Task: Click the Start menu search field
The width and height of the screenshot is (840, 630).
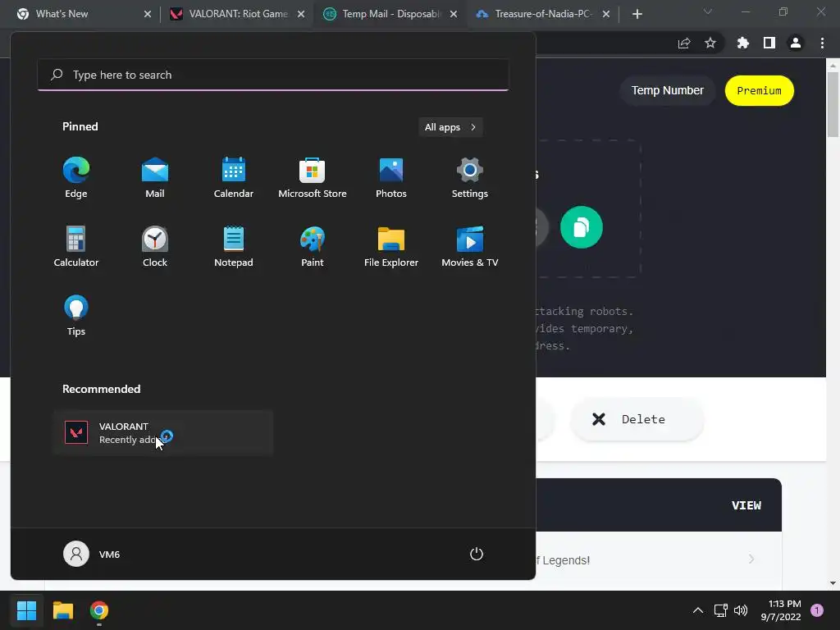Action: click(273, 75)
